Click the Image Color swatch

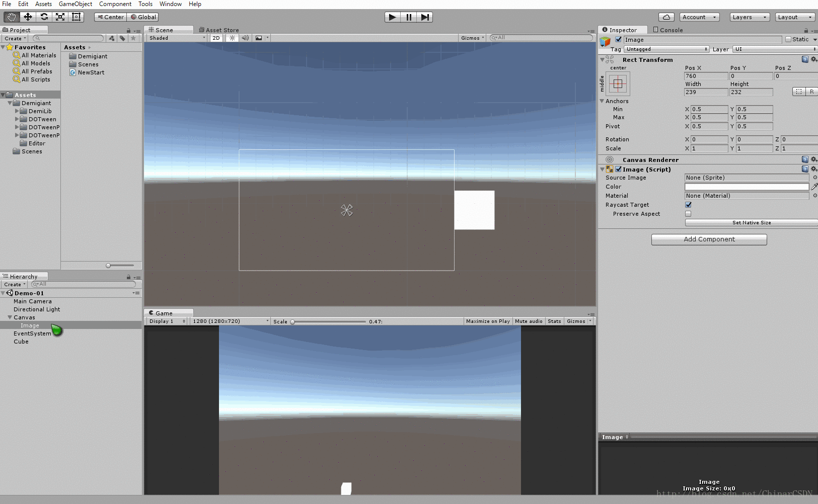click(747, 187)
